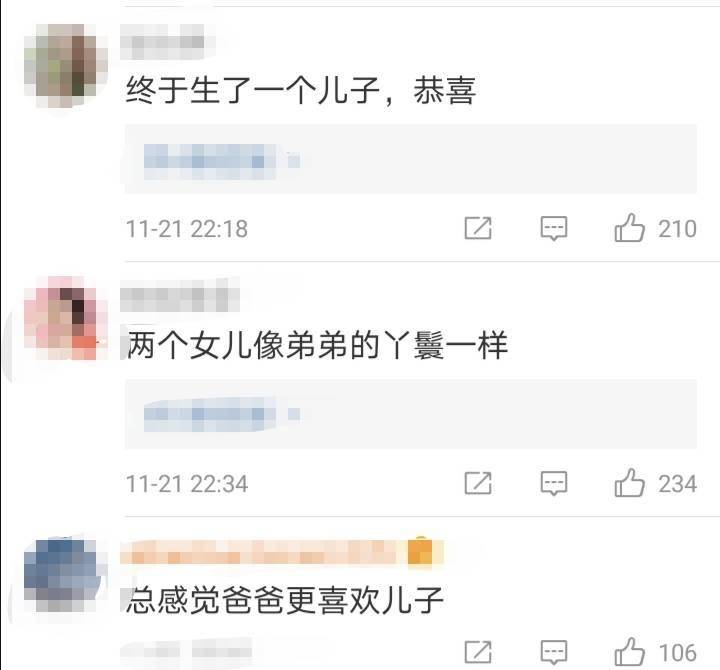Reply to the 11-21 22:18 comment

pos(554,228)
